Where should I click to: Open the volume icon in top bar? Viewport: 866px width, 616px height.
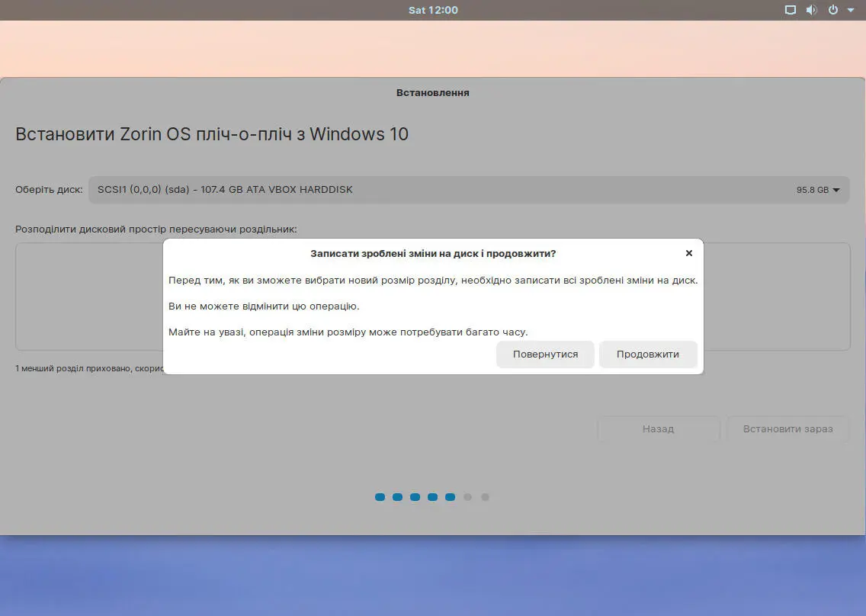[811, 10]
